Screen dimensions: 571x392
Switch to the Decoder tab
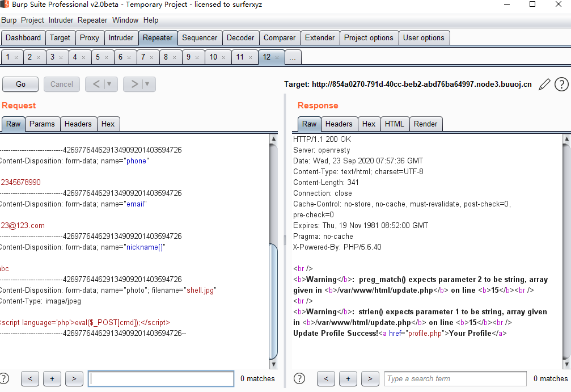[240, 38]
